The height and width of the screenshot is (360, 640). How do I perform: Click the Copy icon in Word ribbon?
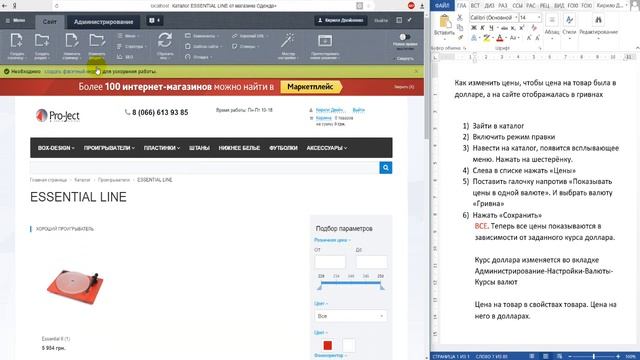click(x=460, y=28)
